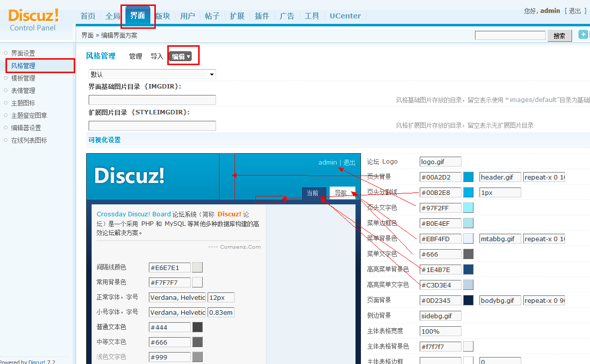Click the 菜单边框色 color swatch #B0E4EF
The width and height of the screenshot is (590, 364).
click(x=468, y=223)
